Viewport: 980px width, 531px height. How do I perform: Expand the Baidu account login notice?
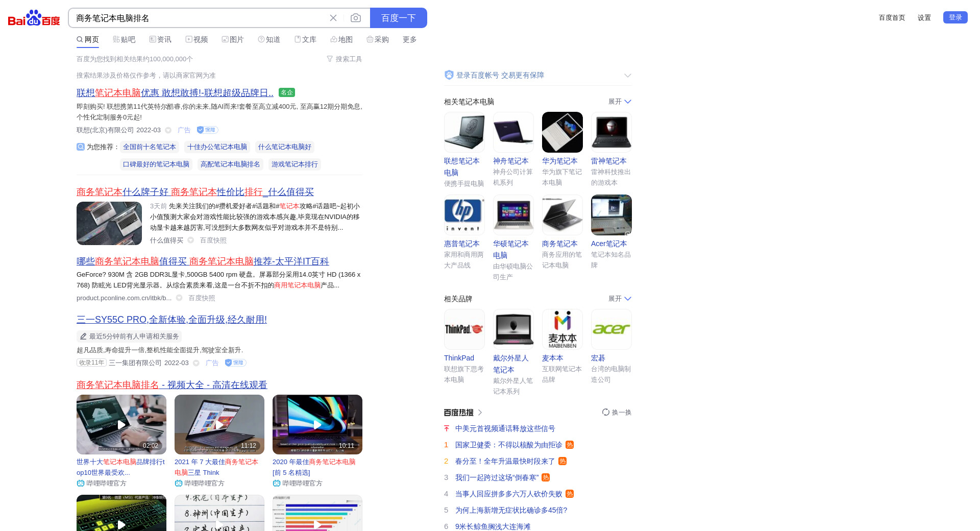627,76
